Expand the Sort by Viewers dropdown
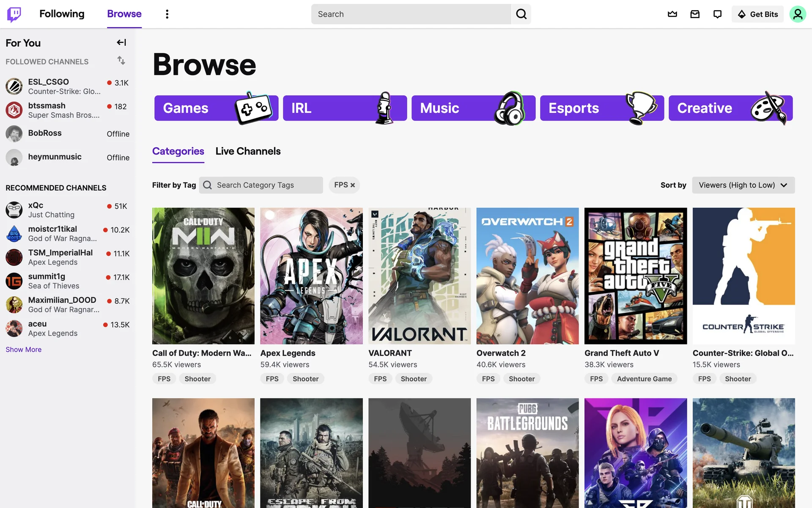 point(743,185)
